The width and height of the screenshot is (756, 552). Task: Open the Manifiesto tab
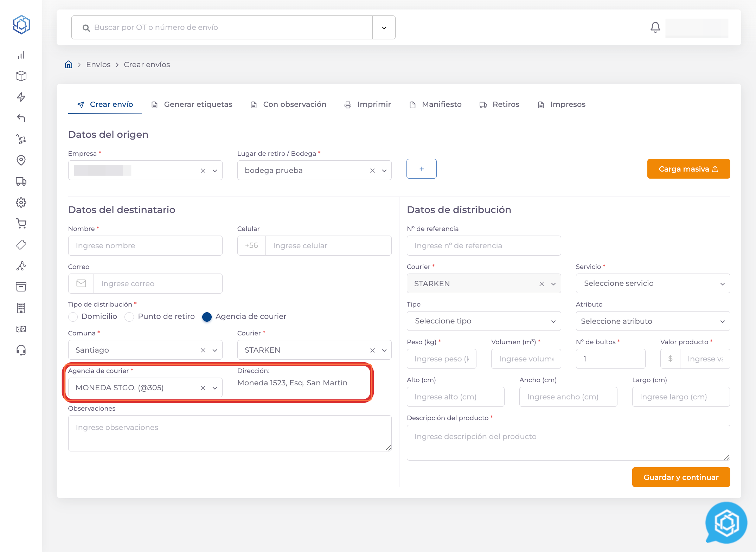[x=435, y=104]
